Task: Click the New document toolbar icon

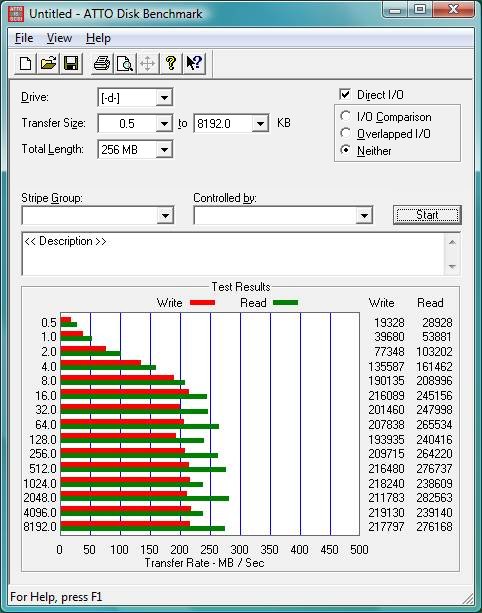Action: pyautogui.click(x=26, y=63)
